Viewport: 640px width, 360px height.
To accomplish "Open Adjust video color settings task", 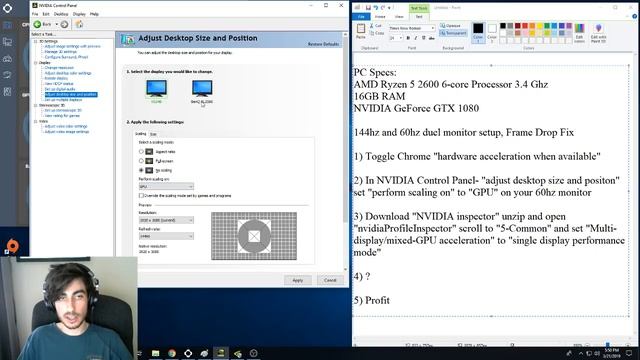I will 66,127.
